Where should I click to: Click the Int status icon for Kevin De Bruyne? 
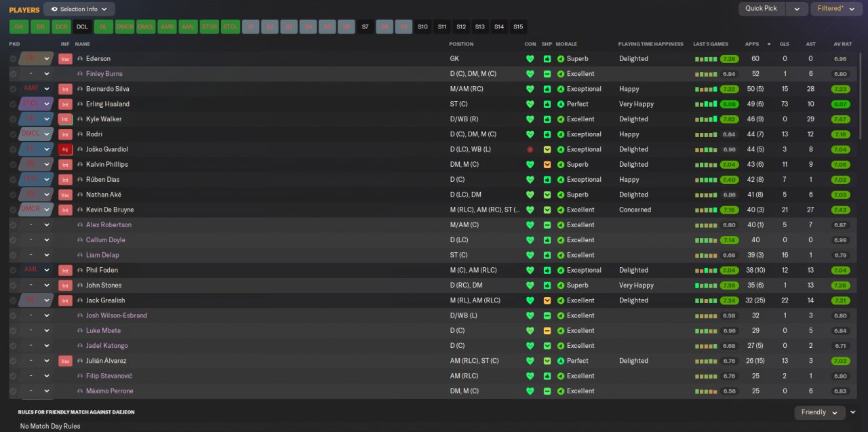pyautogui.click(x=65, y=210)
